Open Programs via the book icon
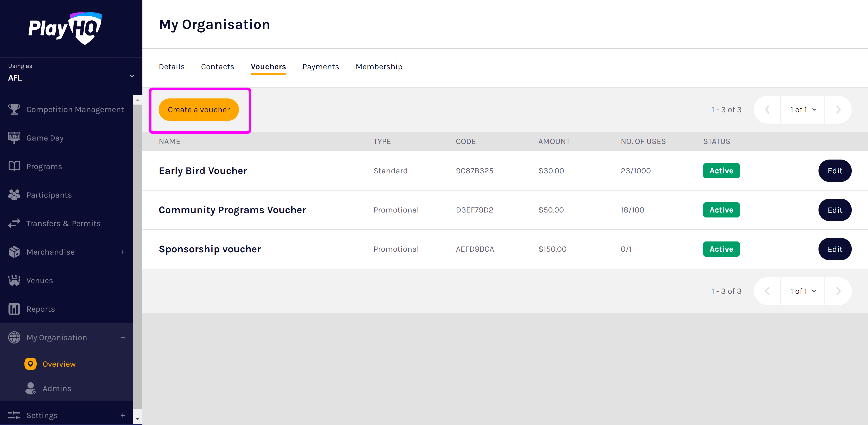The image size is (868, 425). click(x=14, y=166)
